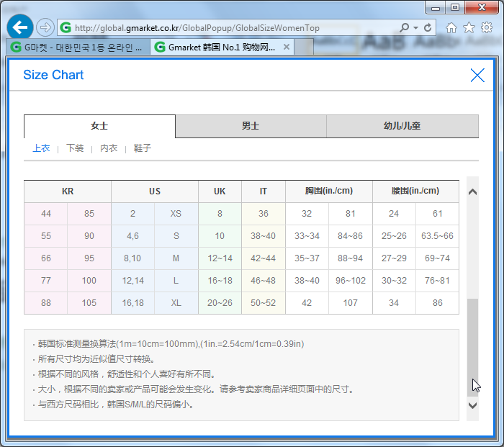Click the 腰围(in./cm) column header
The image size is (504, 447).
pyautogui.click(x=415, y=191)
